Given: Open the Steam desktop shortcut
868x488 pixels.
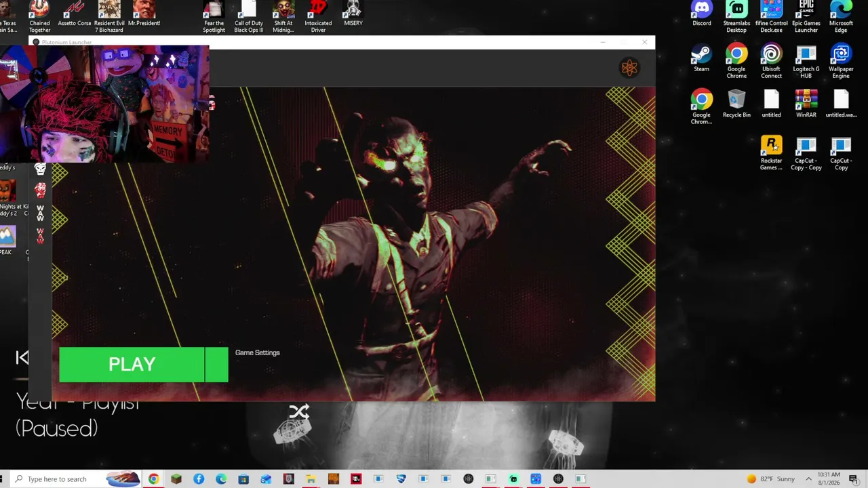Looking at the screenshot, I should (702, 58).
